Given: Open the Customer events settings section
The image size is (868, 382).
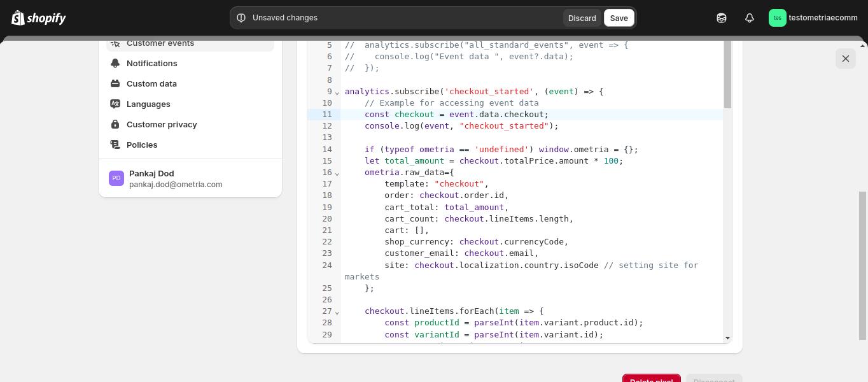Looking at the screenshot, I should [x=190, y=43].
